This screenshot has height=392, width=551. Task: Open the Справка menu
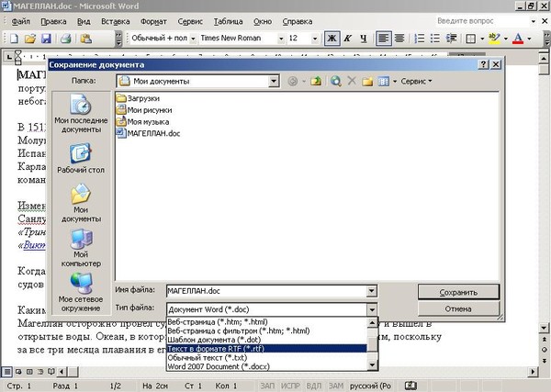pos(298,21)
